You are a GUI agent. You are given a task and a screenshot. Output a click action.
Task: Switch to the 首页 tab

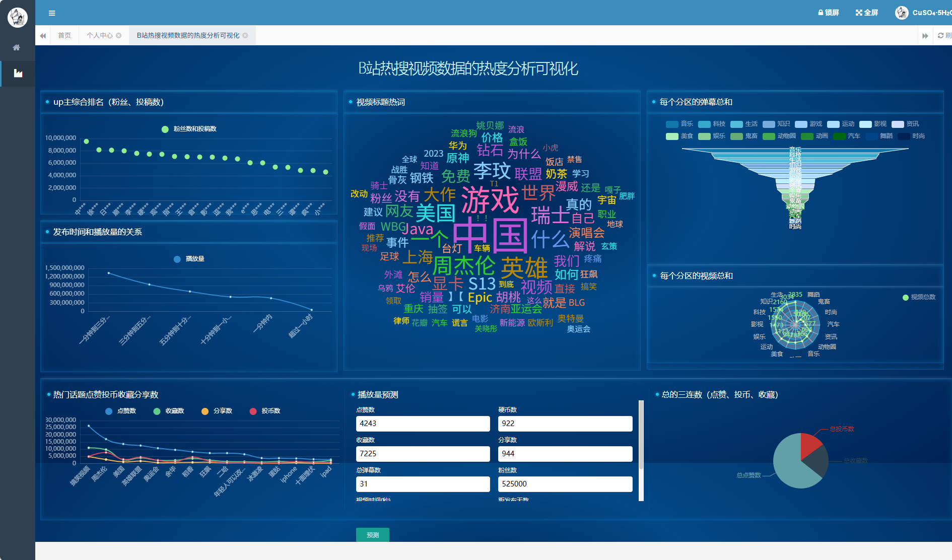[x=64, y=36]
